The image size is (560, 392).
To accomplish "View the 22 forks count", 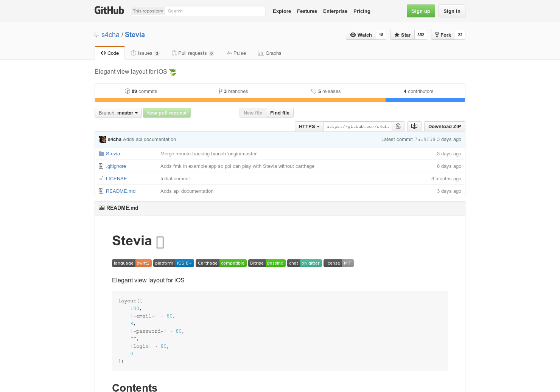I will click(x=460, y=35).
